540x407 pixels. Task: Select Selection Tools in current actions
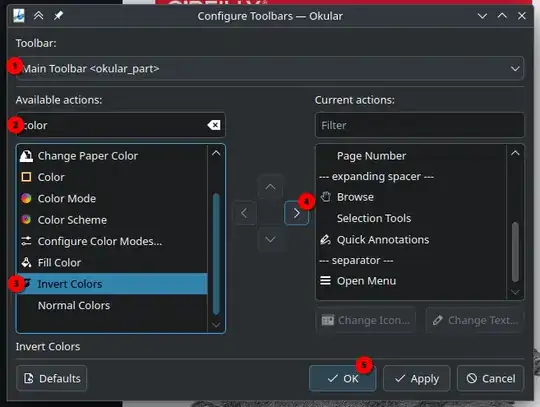coord(412,218)
